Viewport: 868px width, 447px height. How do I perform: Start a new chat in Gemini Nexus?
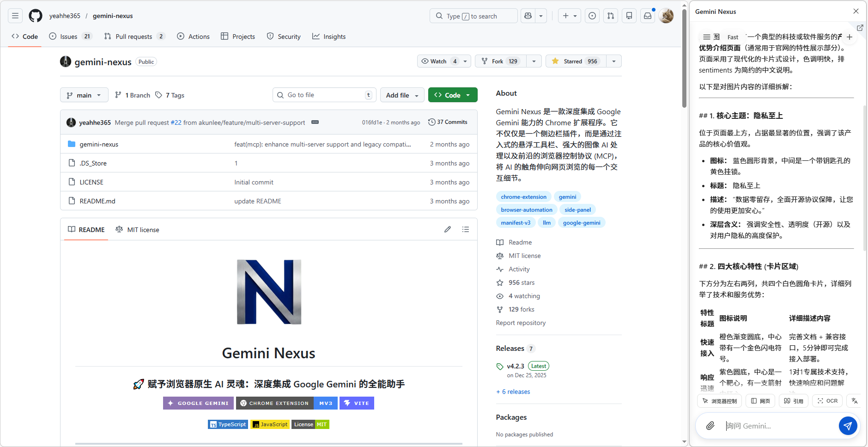850,37
